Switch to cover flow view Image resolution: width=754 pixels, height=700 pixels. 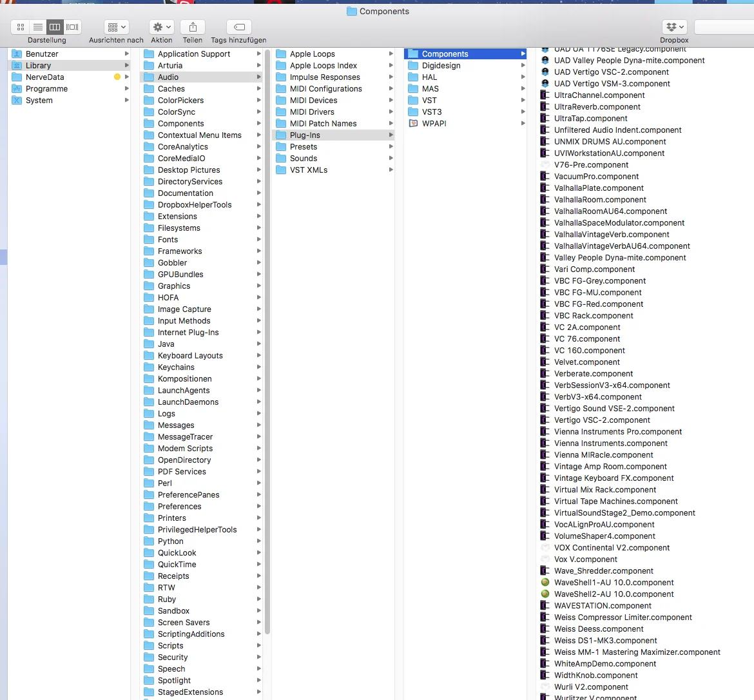coord(72,27)
